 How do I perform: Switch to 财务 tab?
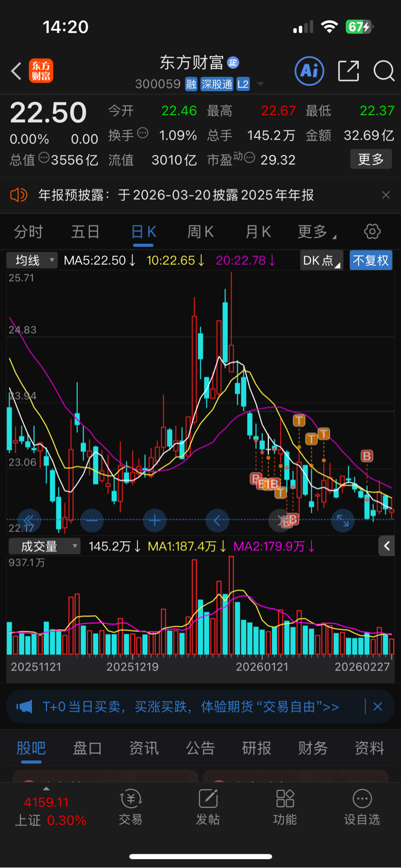(x=313, y=748)
